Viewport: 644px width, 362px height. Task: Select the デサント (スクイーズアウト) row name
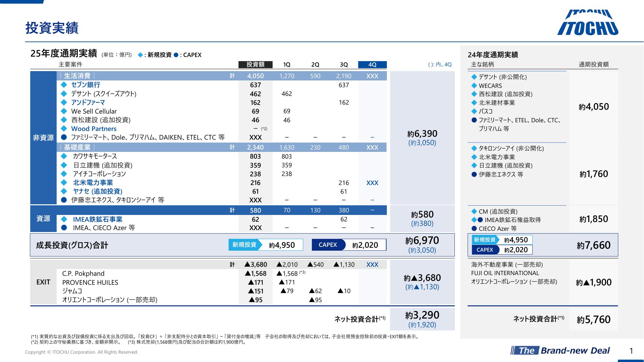pyautogui.click(x=104, y=94)
